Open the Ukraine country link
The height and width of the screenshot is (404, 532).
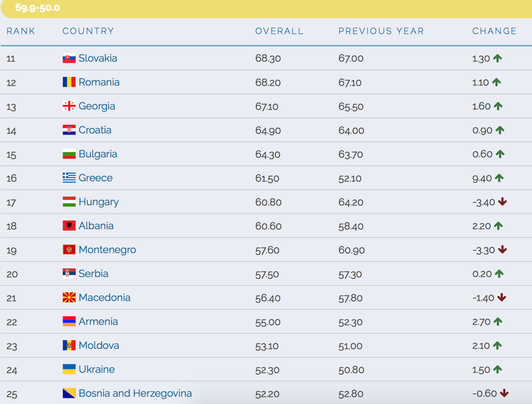tap(96, 369)
